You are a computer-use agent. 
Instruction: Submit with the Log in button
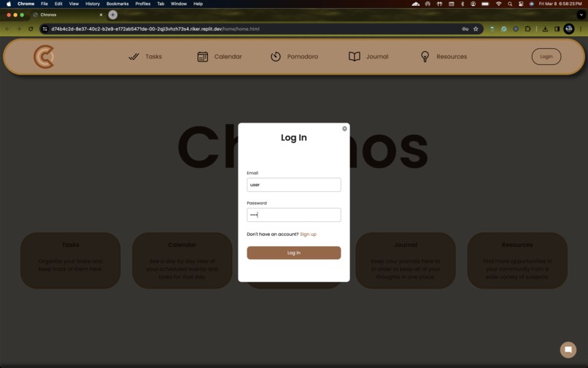[293, 253]
